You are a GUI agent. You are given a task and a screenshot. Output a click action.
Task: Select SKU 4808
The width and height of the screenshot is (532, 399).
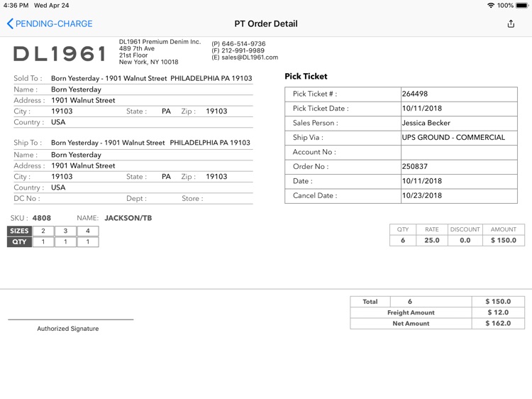(41, 218)
